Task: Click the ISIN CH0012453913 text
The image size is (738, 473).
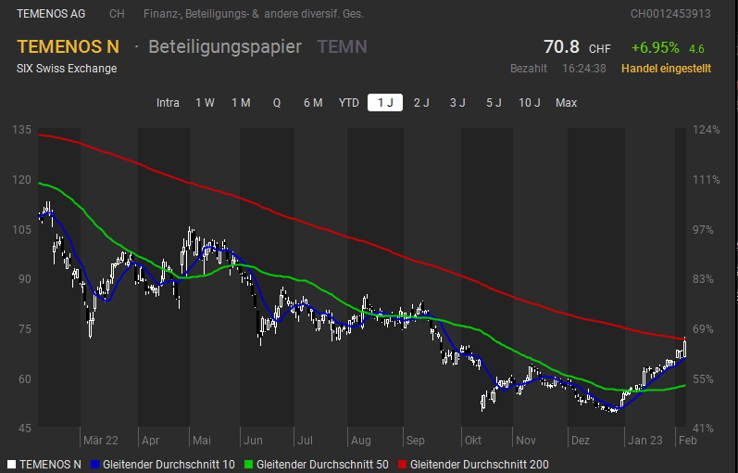Action: point(670,14)
